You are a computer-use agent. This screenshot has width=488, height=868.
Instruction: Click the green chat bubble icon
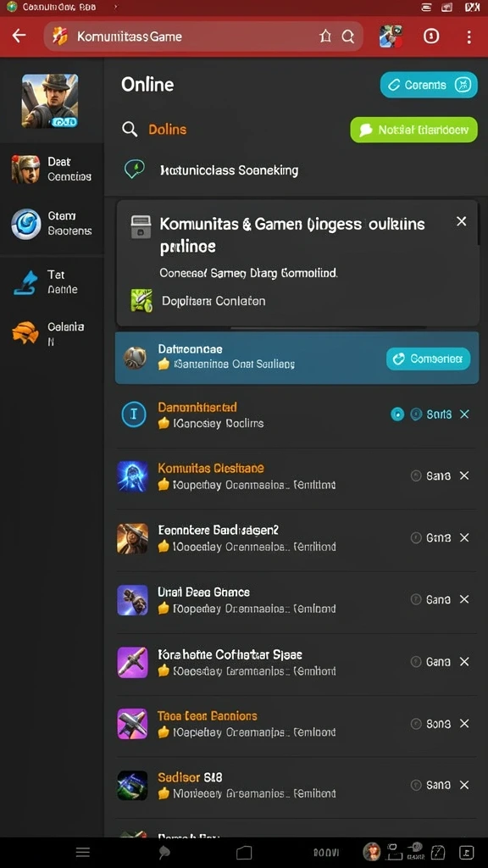point(135,169)
